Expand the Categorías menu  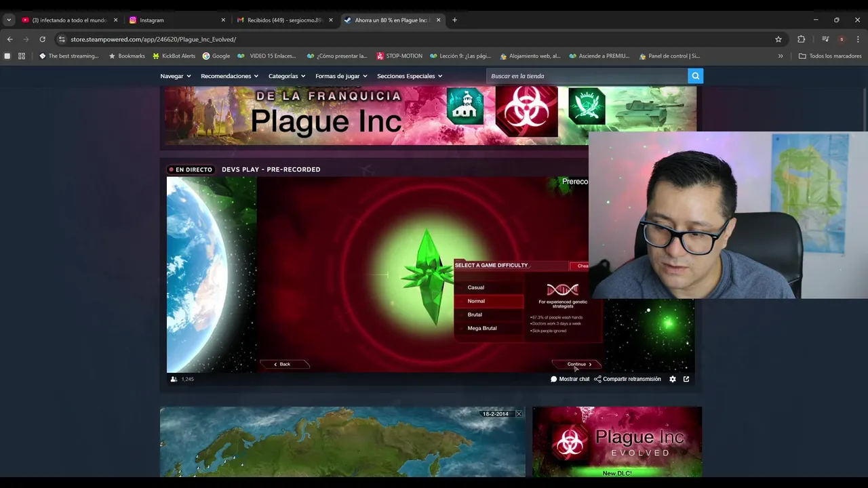coord(287,76)
